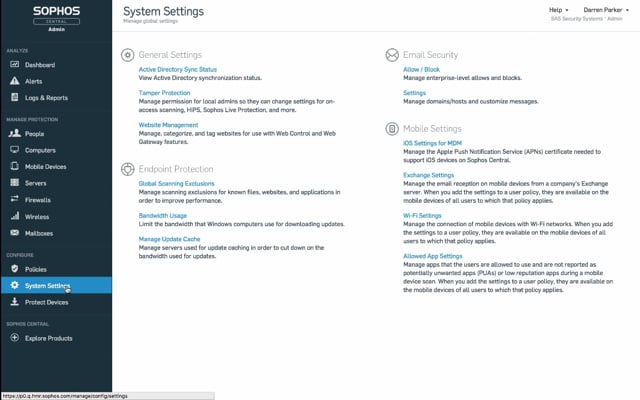Click the Explore Products plus icon
The height and width of the screenshot is (400, 640).
click(x=14, y=338)
